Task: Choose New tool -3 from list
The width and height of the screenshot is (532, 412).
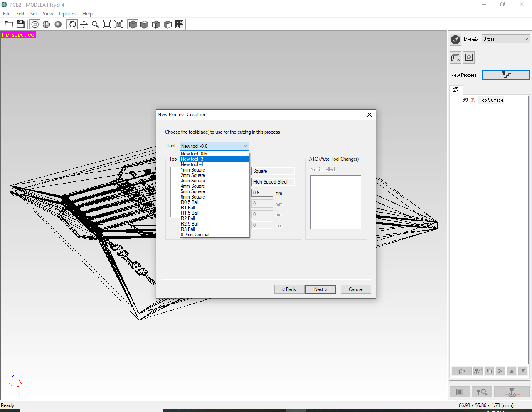Action: [214, 159]
